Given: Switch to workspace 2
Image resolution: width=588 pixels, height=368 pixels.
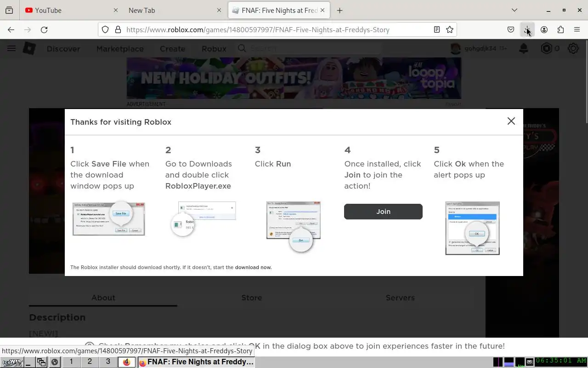Looking at the screenshot, I should [90, 362].
